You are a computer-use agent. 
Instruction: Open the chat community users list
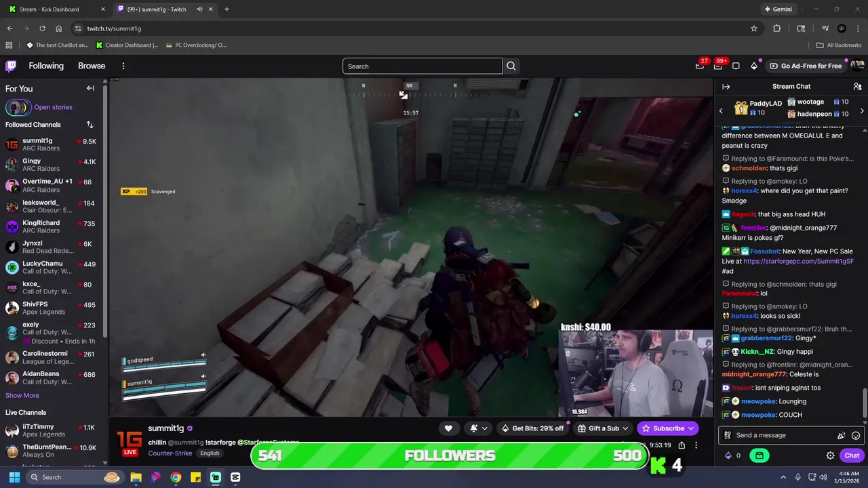[857, 87]
